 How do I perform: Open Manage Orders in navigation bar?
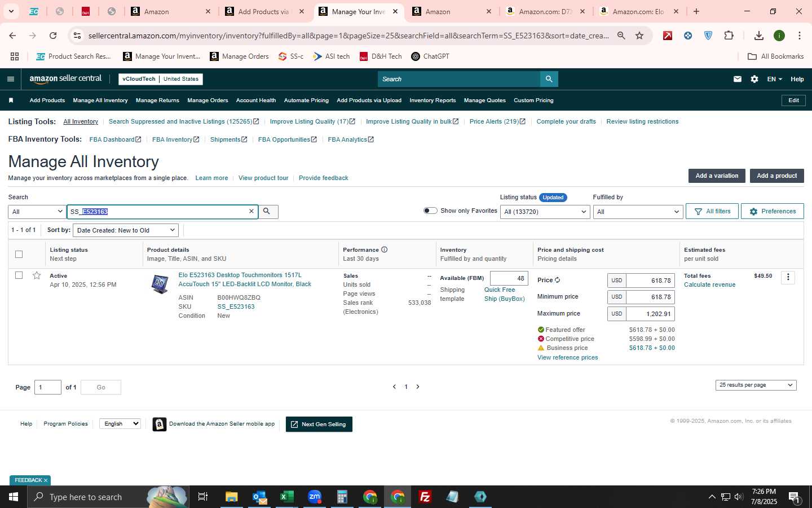click(x=208, y=100)
